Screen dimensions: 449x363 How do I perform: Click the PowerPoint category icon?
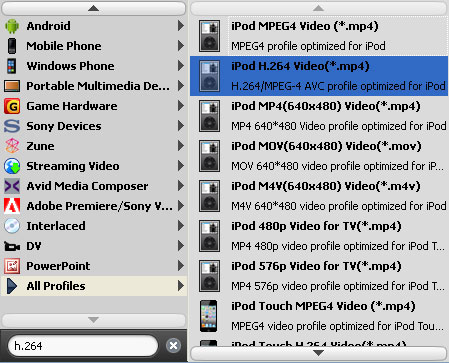tap(12, 266)
